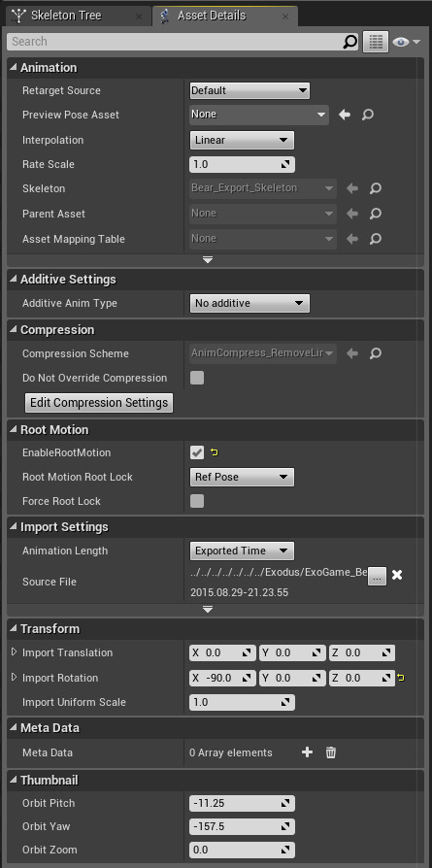Click Import Rotation Y value field
This screenshot has height=868, width=432.
[292, 678]
